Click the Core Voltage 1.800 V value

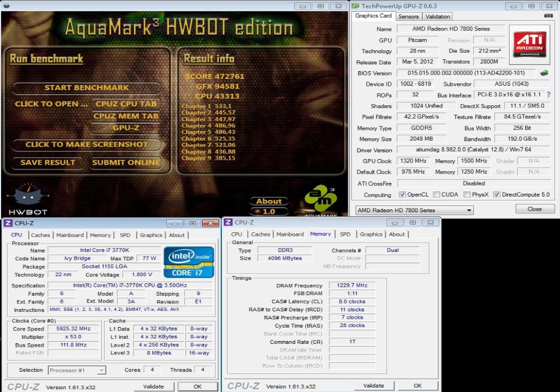click(142, 274)
